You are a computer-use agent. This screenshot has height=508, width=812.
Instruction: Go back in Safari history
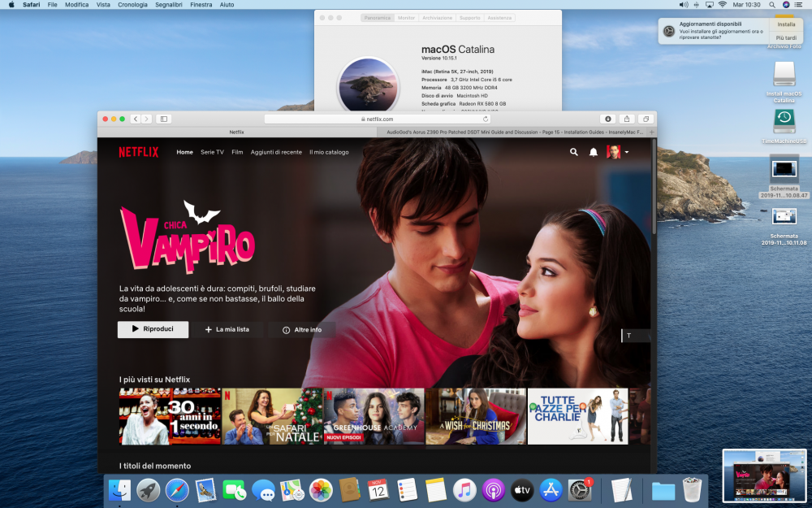[135, 119]
